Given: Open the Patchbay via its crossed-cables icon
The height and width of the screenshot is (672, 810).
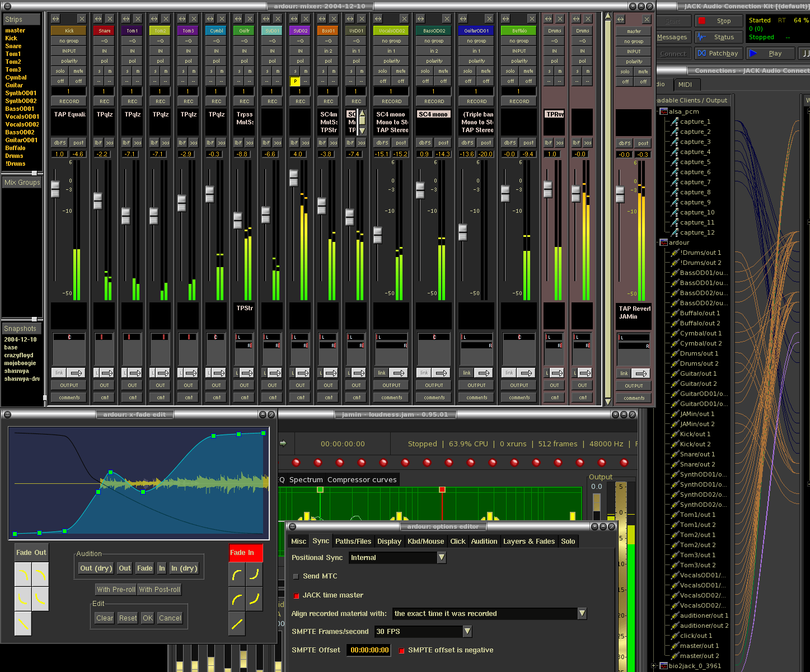Looking at the screenshot, I should coord(701,53).
